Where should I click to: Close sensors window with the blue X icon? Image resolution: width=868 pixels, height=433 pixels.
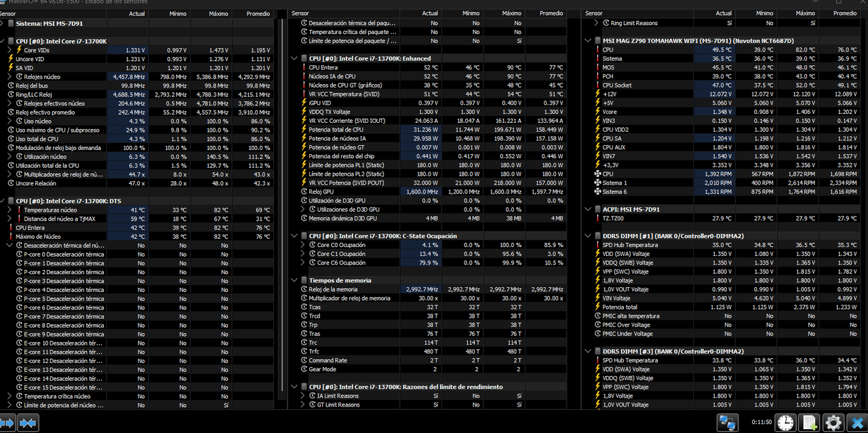coord(856,423)
